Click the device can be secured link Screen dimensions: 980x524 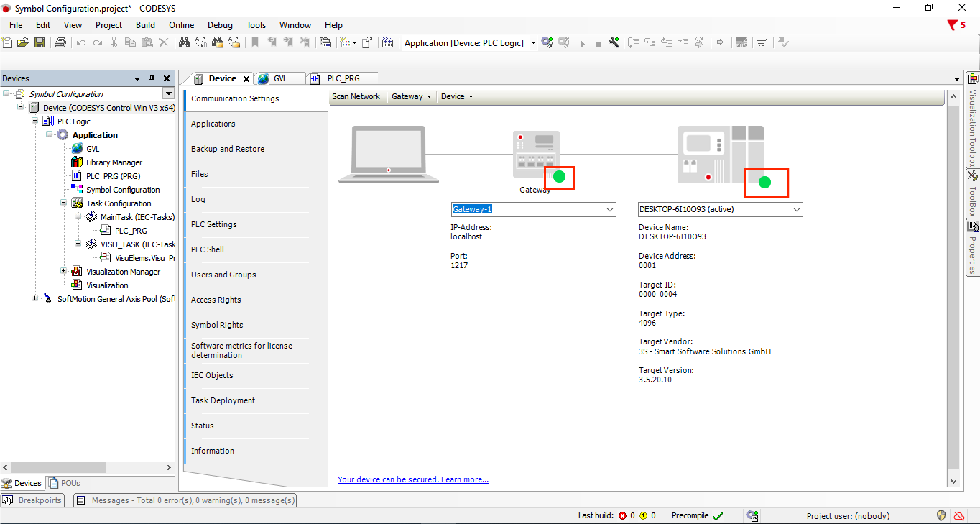412,479
